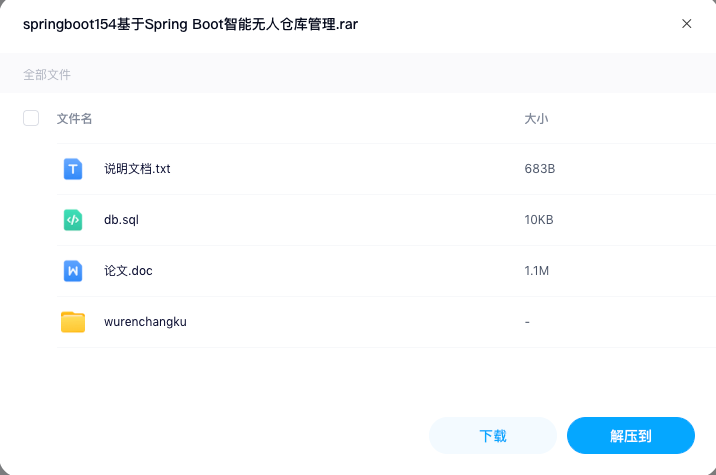Click the 10KB size value

(539, 220)
